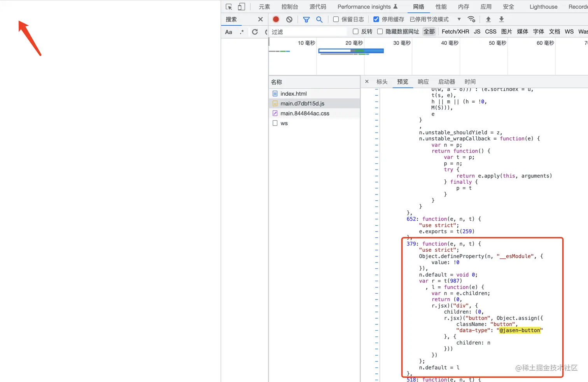Click the blue request bar in timeline overview

click(351, 51)
